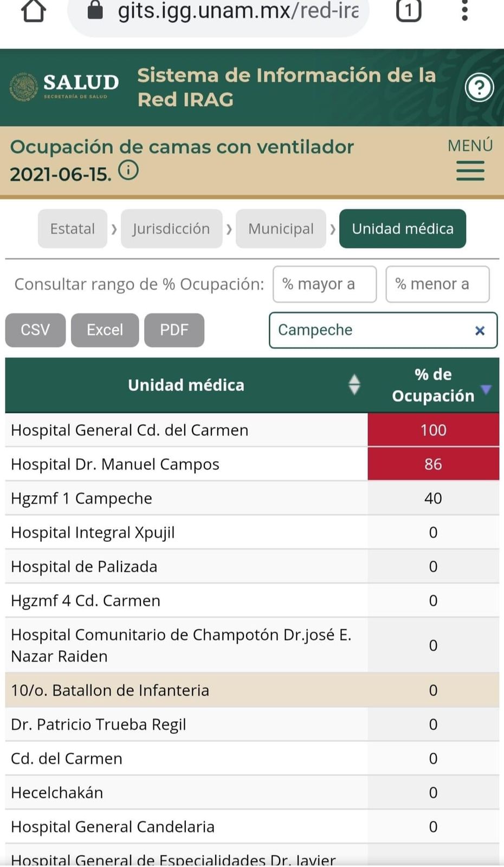This screenshot has height=867, width=504.
Task: Sort by Unidad médica column arrows
Action: (x=354, y=385)
